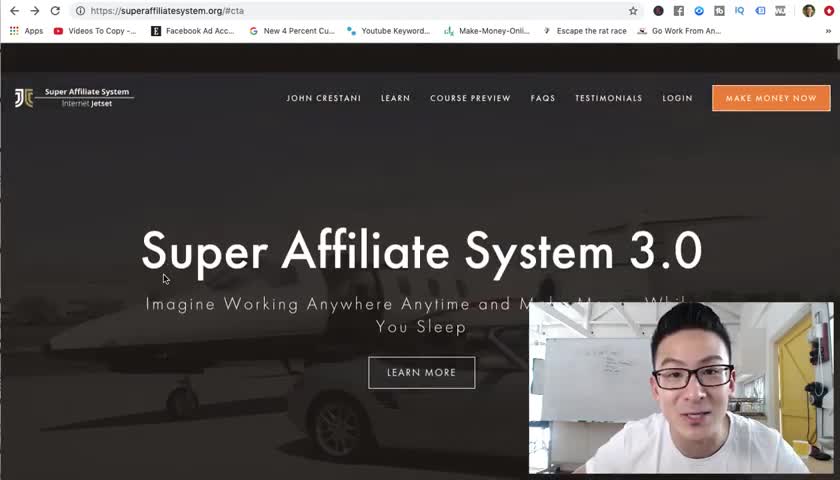Screen dimensions: 840x480
Task: Click the Super Affiliate System logo
Action: (x=74, y=98)
